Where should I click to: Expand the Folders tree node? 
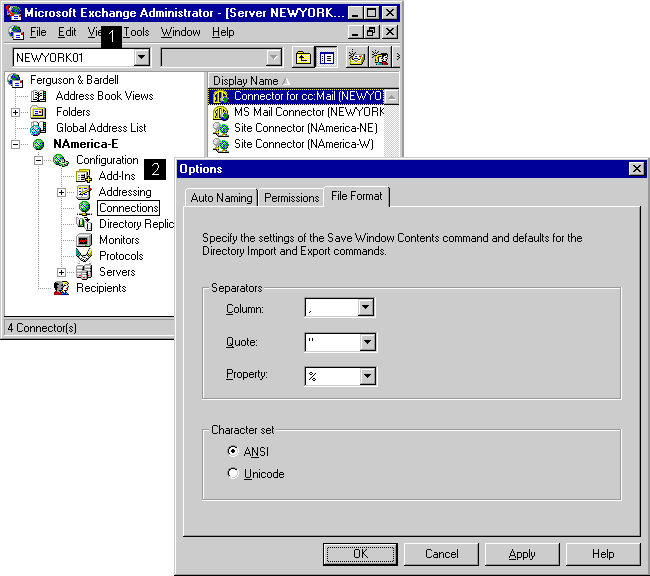pos(15,112)
